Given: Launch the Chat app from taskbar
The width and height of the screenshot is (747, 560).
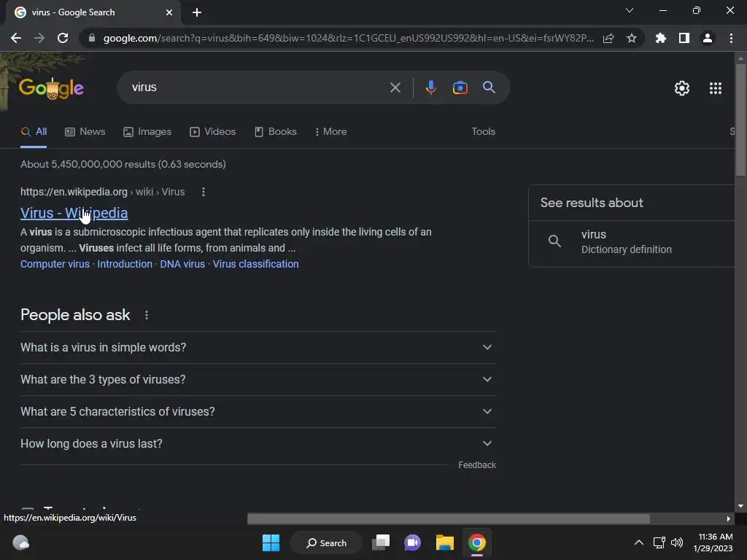Looking at the screenshot, I should tap(413, 542).
